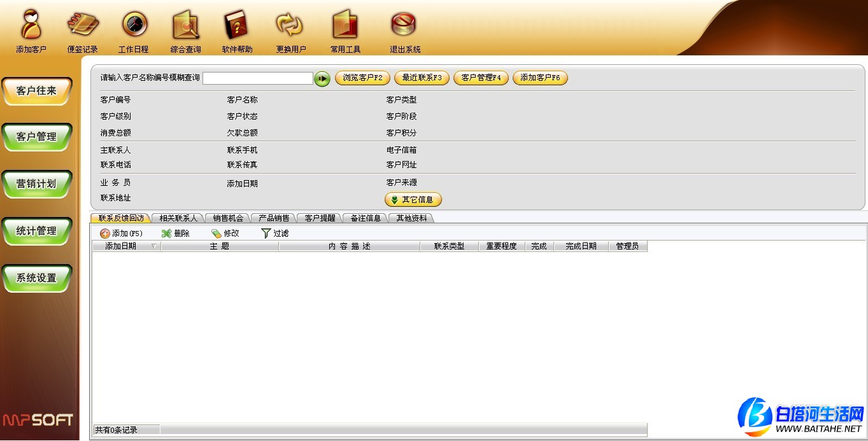The image size is (868, 441).
Task: Click 客户级别 field label
Action: 115,116
